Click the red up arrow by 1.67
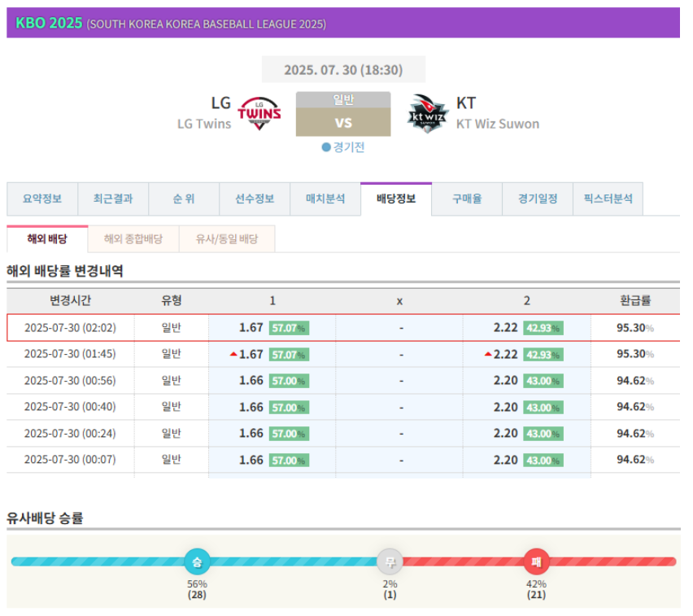The width and height of the screenshot is (693, 616). 233,354
